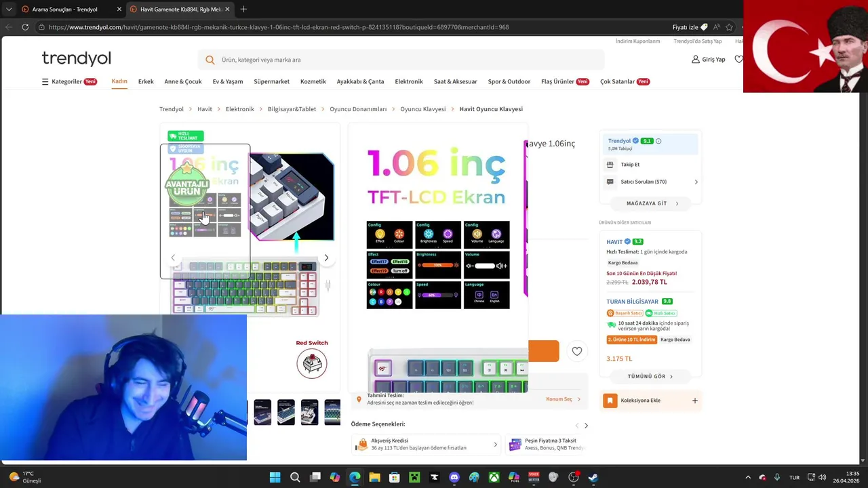Open the Süpermarket category menu

coord(271,81)
